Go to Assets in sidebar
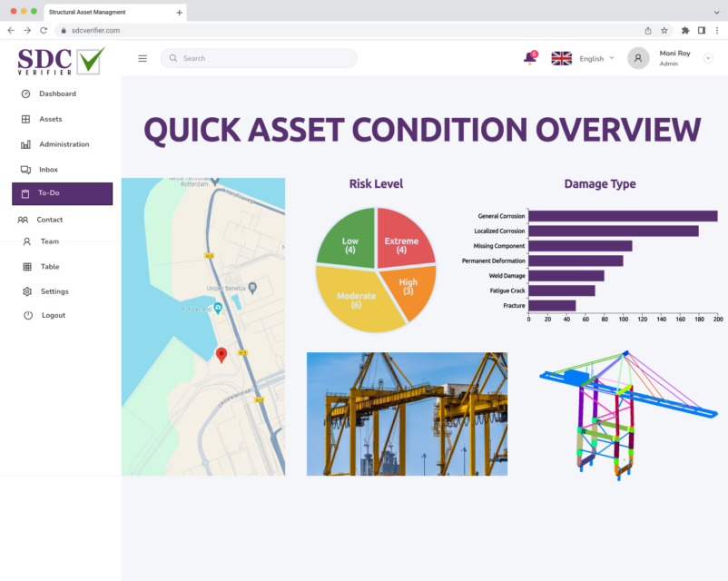 (50, 119)
